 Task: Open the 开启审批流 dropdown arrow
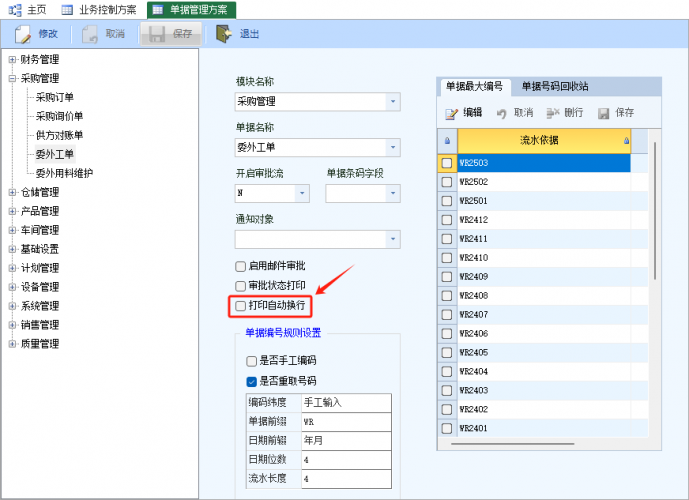pos(302,193)
